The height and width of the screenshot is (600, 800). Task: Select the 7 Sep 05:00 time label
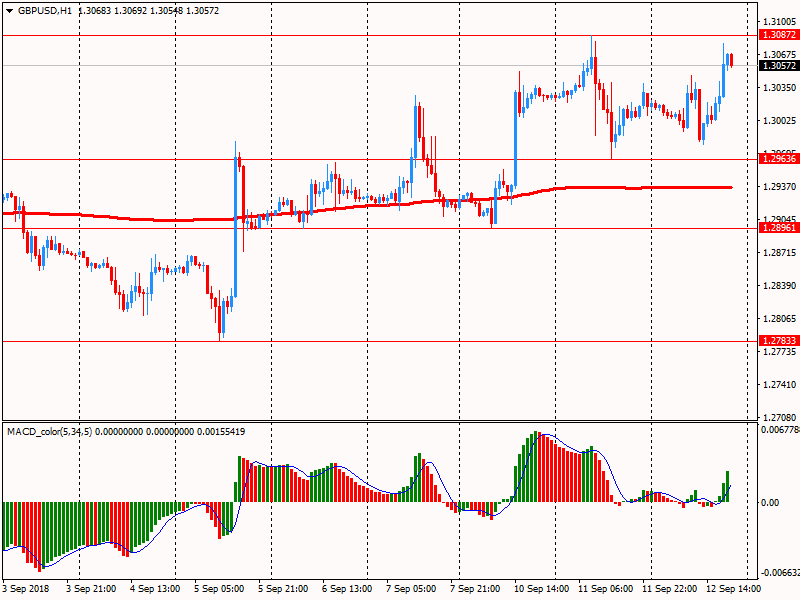pos(411,589)
